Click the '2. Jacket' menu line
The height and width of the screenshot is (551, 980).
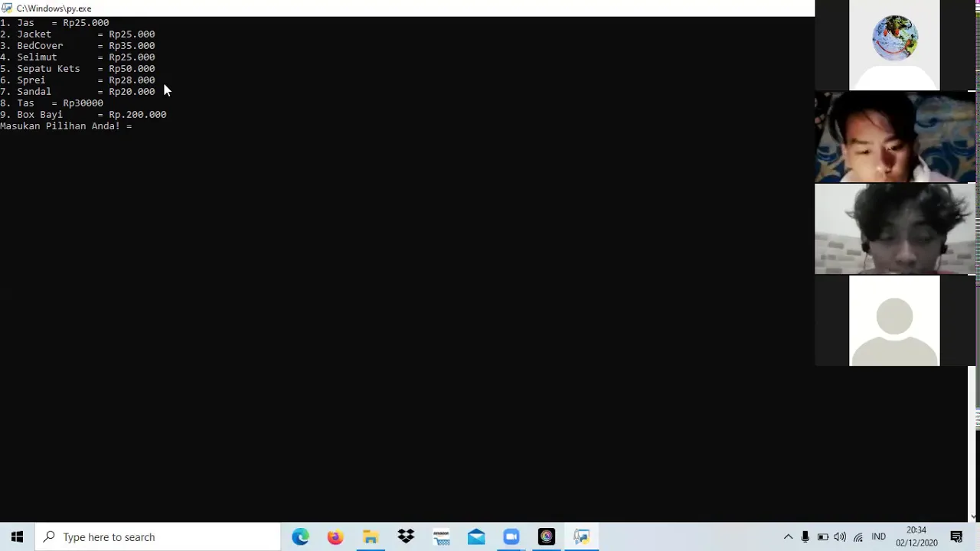(x=77, y=34)
